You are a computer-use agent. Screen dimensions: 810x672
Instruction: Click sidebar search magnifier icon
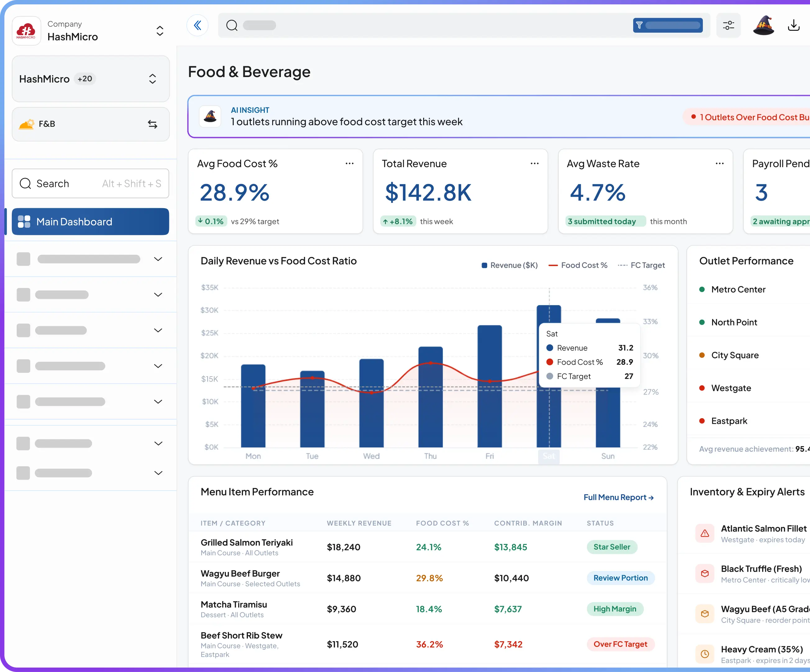click(25, 184)
